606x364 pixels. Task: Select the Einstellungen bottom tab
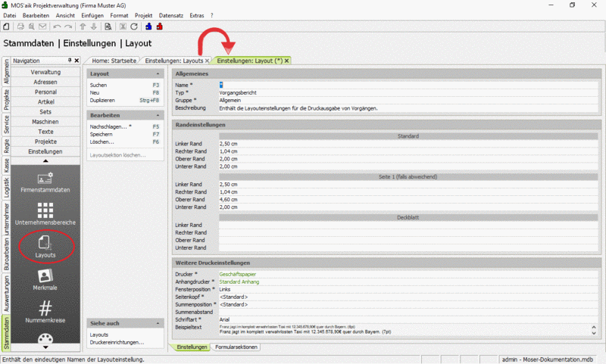click(x=192, y=347)
